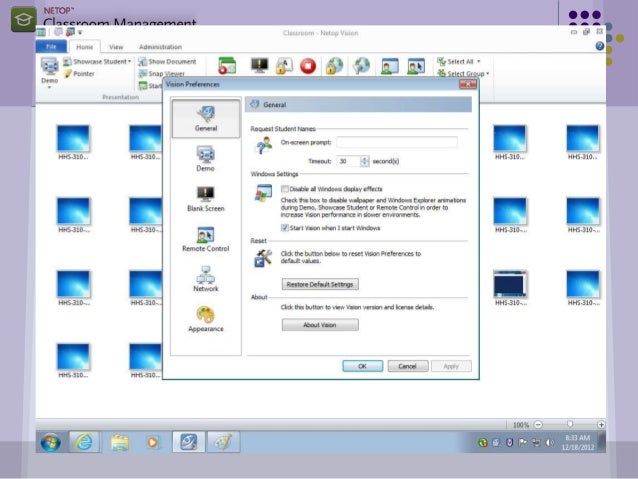Click the Timeout spinner arrows
This screenshot has height=479, width=638.
pos(364,161)
